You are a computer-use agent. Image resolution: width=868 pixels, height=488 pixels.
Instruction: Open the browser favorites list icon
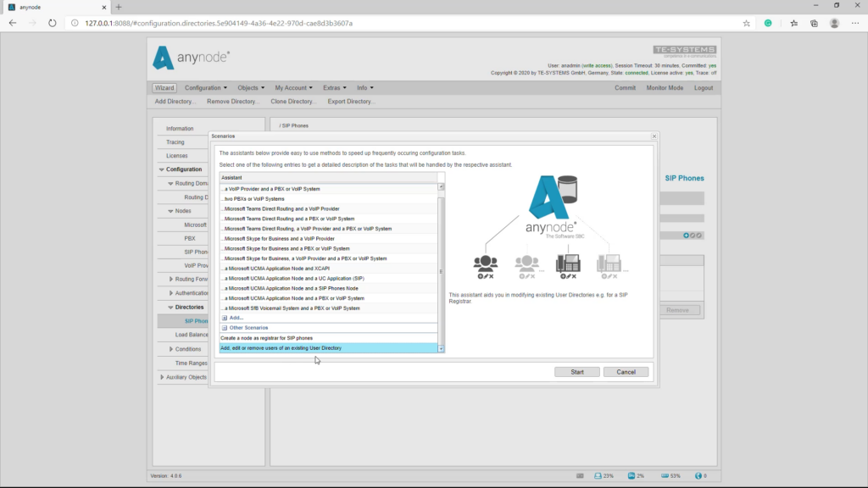[x=793, y=23]
